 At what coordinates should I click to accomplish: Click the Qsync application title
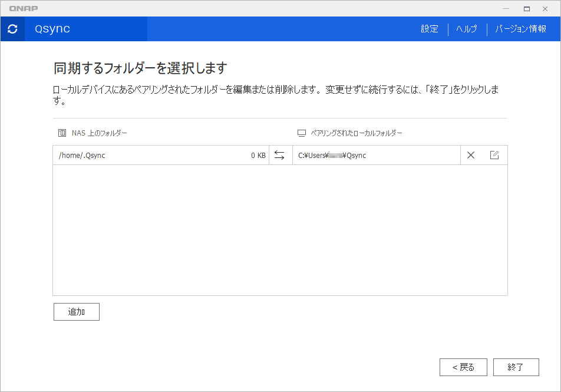pos(52,29)
